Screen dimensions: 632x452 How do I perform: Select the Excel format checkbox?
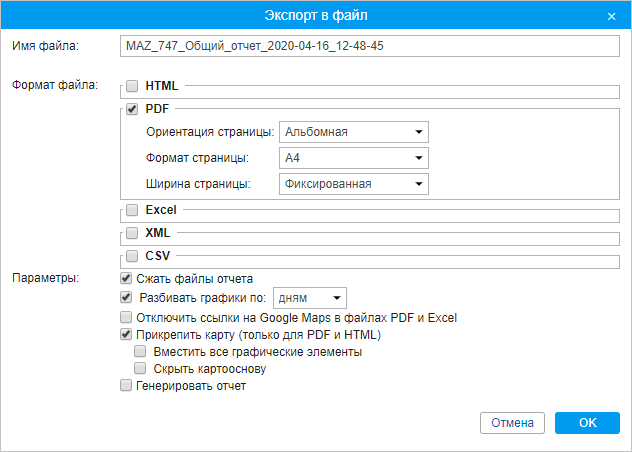tap(132, 210)
